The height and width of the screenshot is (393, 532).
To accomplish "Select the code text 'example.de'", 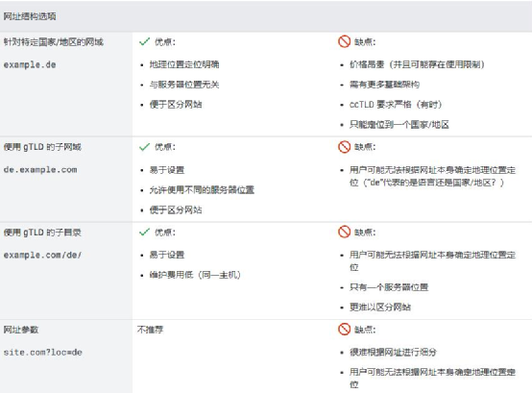I will click(30, 64).
